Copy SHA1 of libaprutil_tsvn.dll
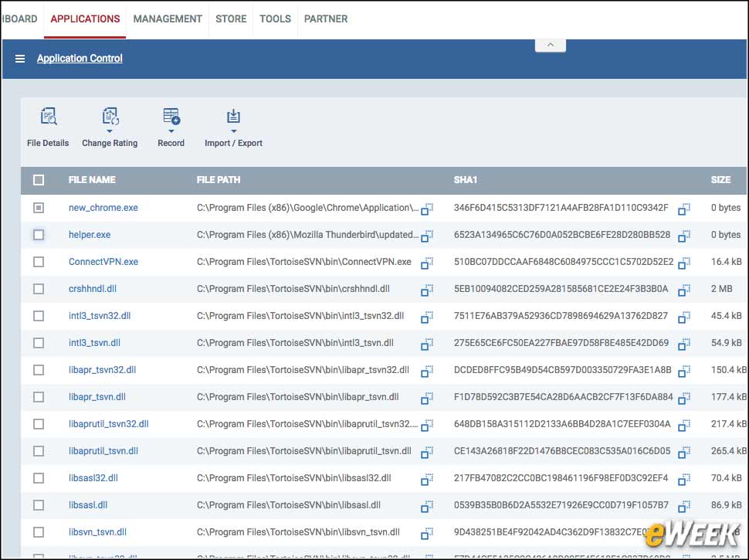 [684, 452]
